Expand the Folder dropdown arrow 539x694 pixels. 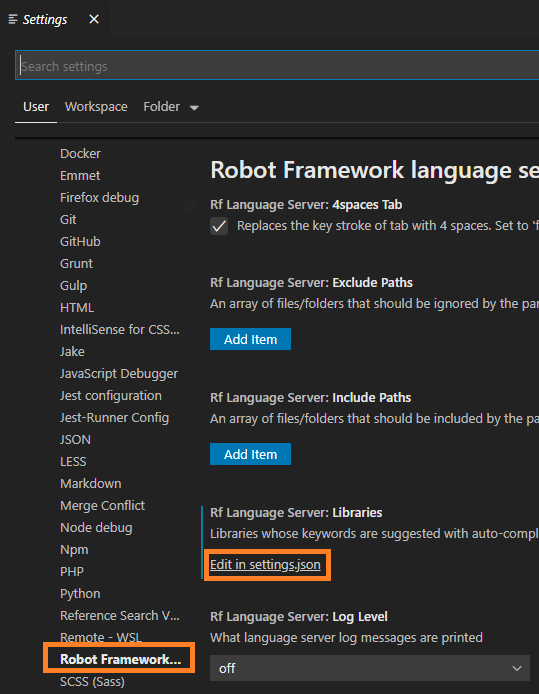(194, 108)
